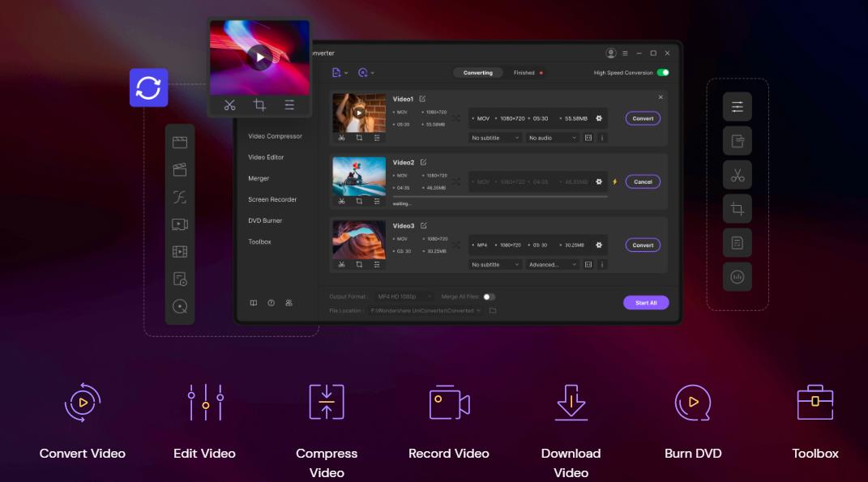Click the help question mark icon
Image resolution: width=868 pixels, height=482 pixels.
click(271, 303)
